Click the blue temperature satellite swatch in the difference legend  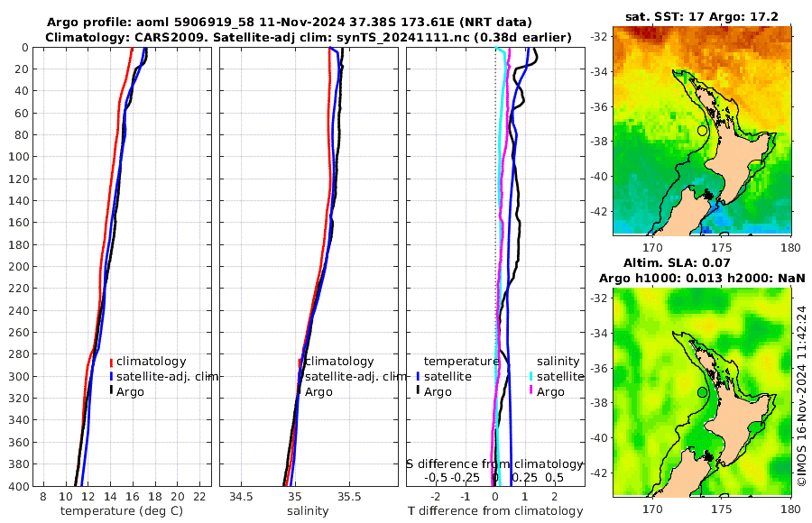(418, 377)
